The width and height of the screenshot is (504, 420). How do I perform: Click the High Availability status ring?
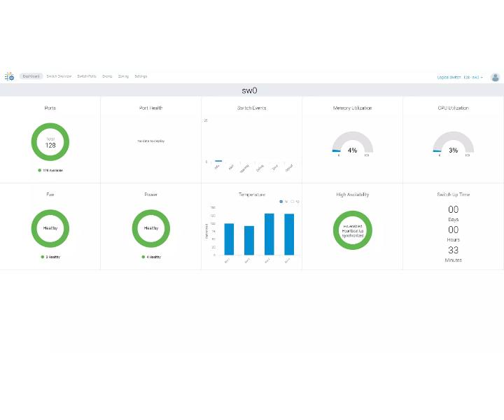(x=353, y=230)
